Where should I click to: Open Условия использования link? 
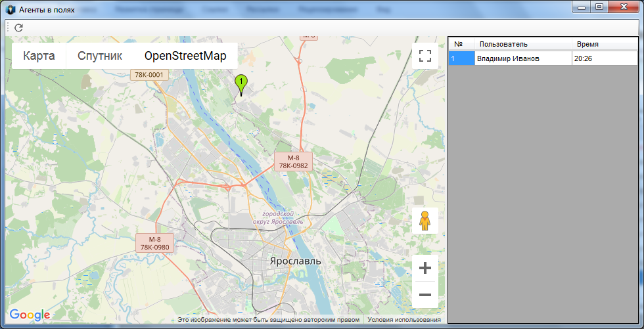coord(404,320)
